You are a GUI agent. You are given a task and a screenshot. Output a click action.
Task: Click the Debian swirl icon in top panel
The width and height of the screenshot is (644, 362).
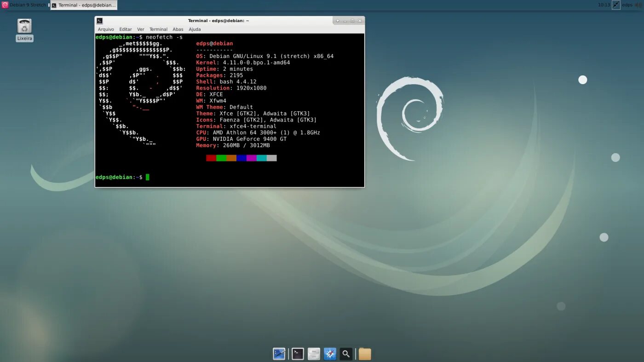click(5, 5)
